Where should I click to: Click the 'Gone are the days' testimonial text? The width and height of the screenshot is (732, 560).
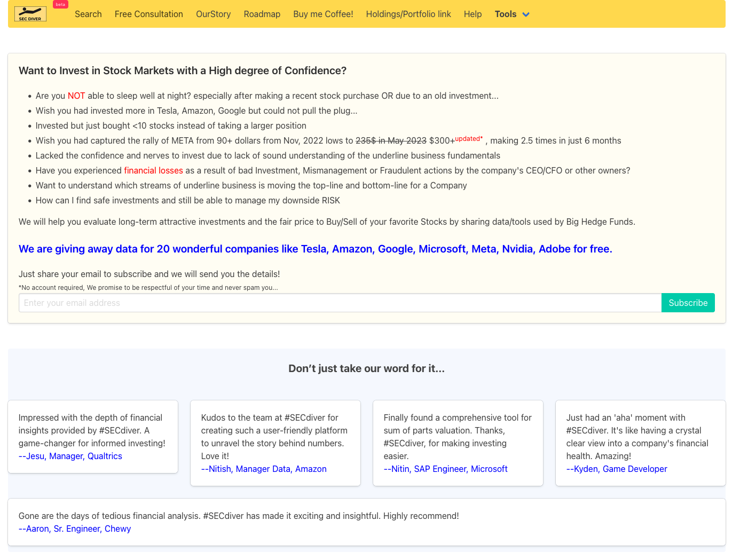click(x=239, y=516)
